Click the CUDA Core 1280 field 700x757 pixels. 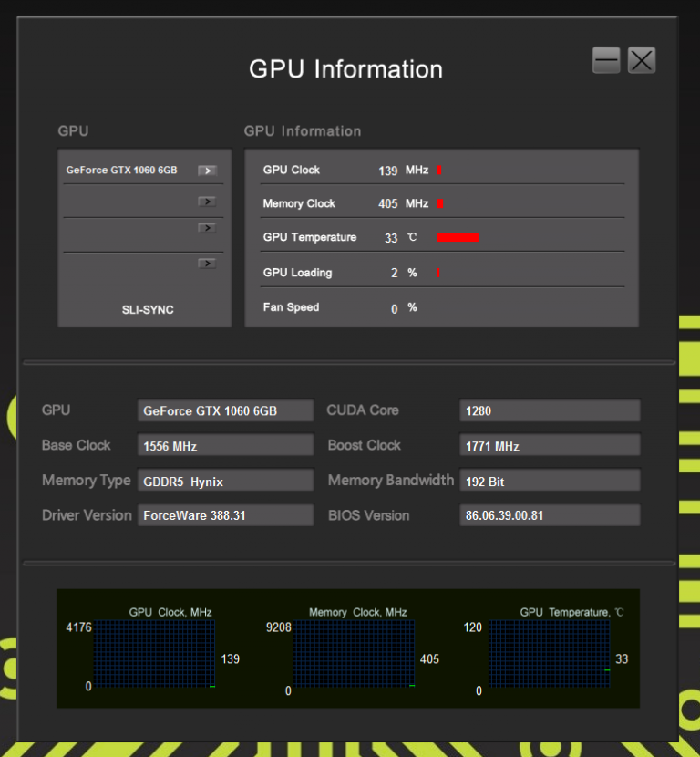(550, 411)
